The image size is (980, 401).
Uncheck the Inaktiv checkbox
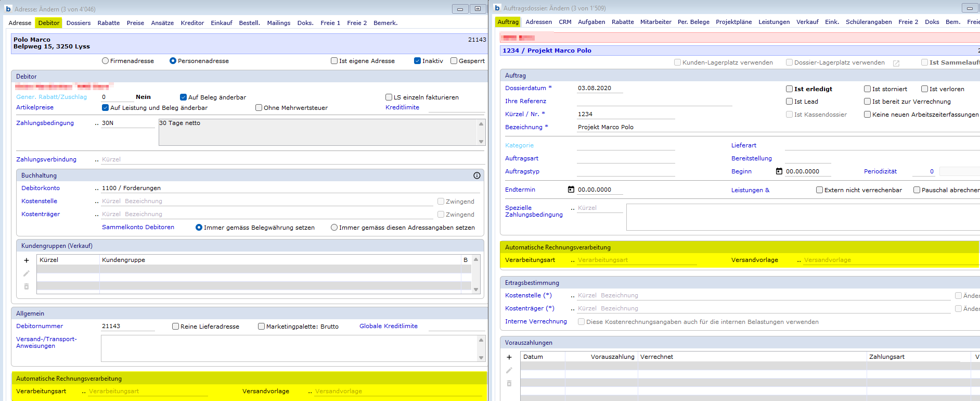pos(417,61)
